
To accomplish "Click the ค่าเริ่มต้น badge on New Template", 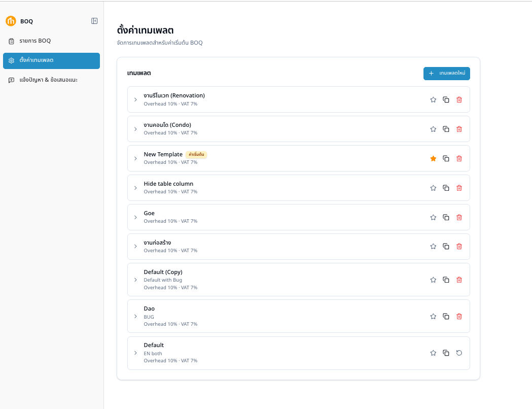I will [196, 154].
